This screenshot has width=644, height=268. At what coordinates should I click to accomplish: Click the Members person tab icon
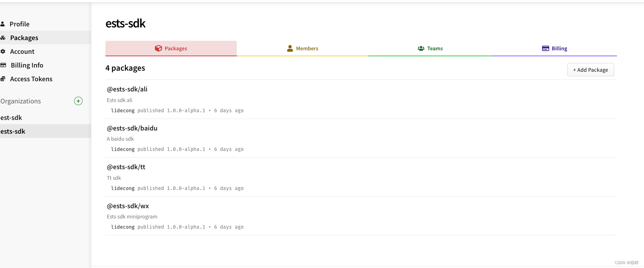[x=290, y=49]
